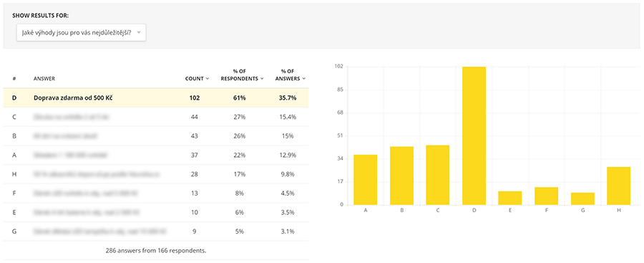Screen dimensions: 644x263
Task: Click bar B in the bar chart
Action: point(401,176)
